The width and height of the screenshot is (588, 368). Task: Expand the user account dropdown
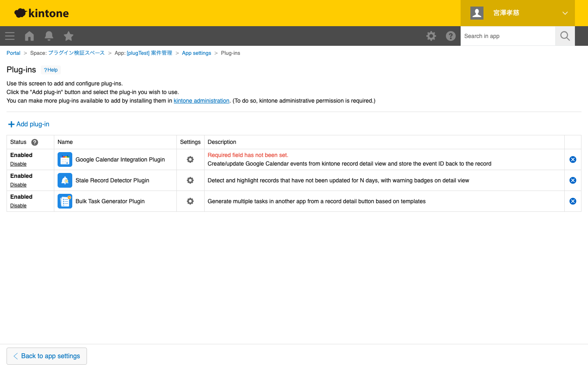(565, 13)
